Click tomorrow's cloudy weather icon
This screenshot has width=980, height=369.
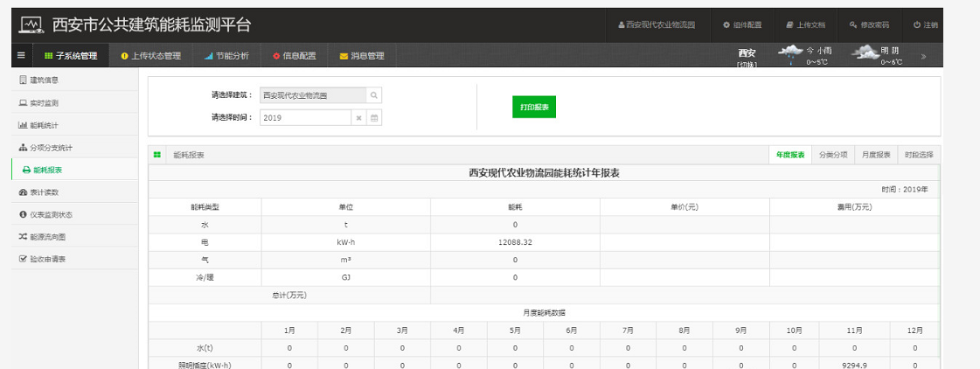(865, 53)
